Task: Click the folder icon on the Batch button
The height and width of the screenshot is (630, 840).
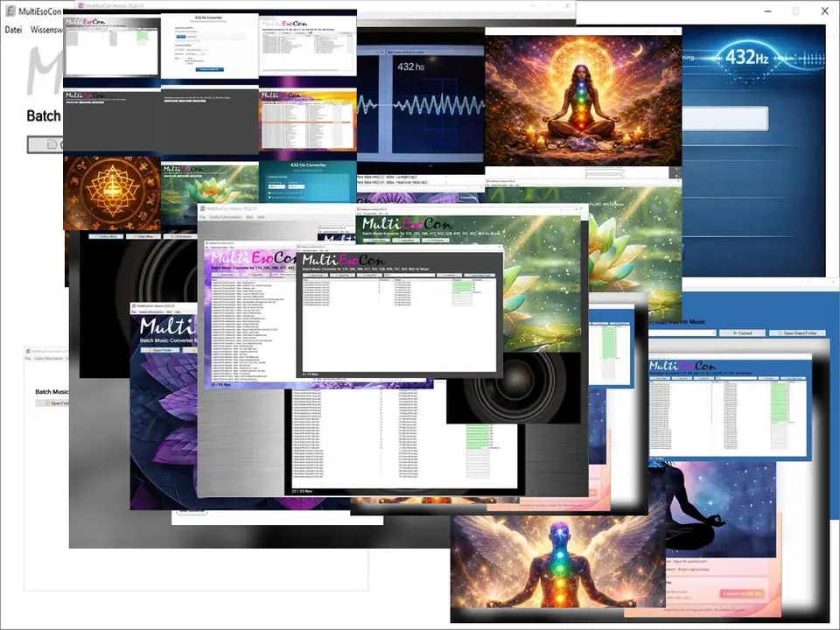Action: click(52, 144)
